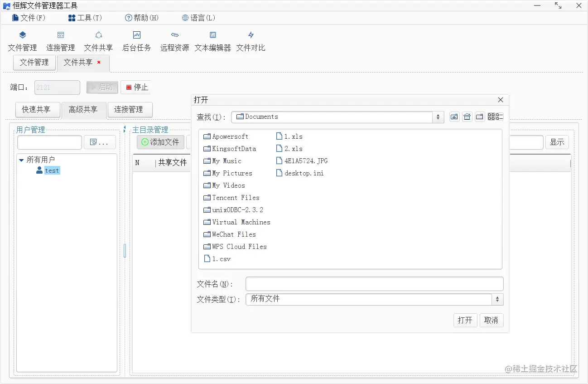Switch to the 文件管理 tab

[34, 63]
